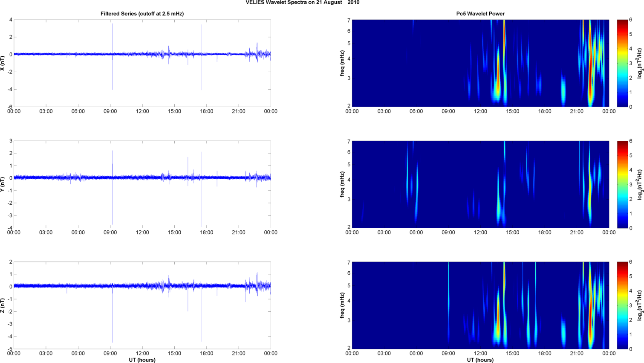644x363 pixels.
Task: Click the 'Filtered Series (cutoff at 2.5 mHz)' heading
Action: point(142,14)
